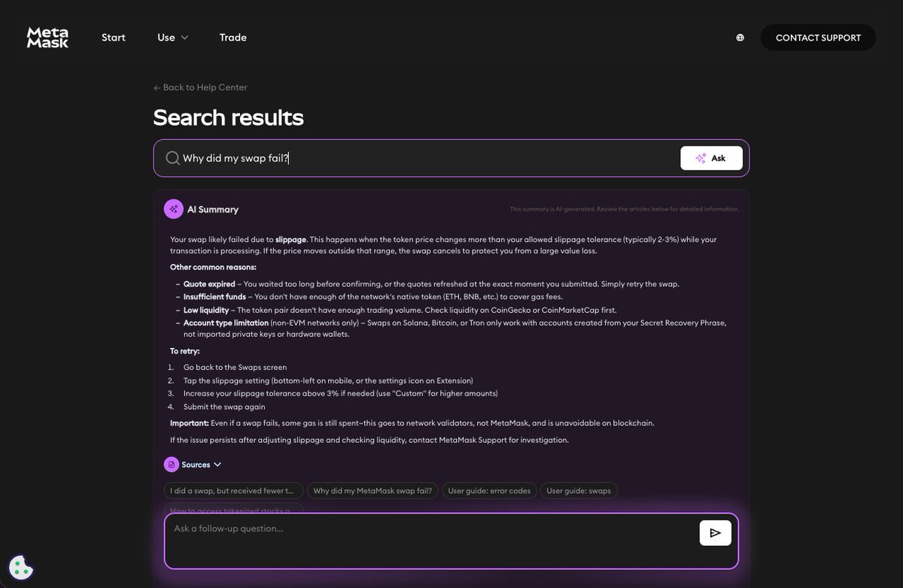The image size is (903, 588).
Task: Open 'How to access tokenized stocks' source
Action: coord(233,509)
